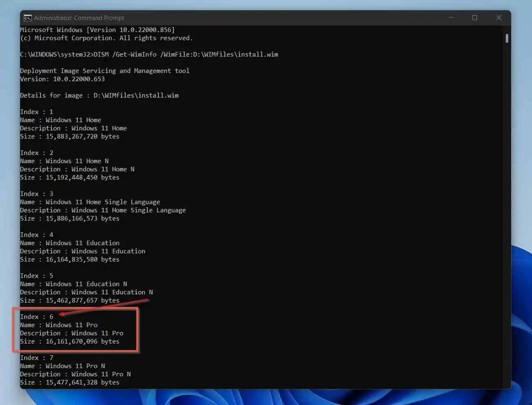The image size is (532, 405).
Task: Click 'Description : Windows 11 Home N' line
Action: (77, 169)
